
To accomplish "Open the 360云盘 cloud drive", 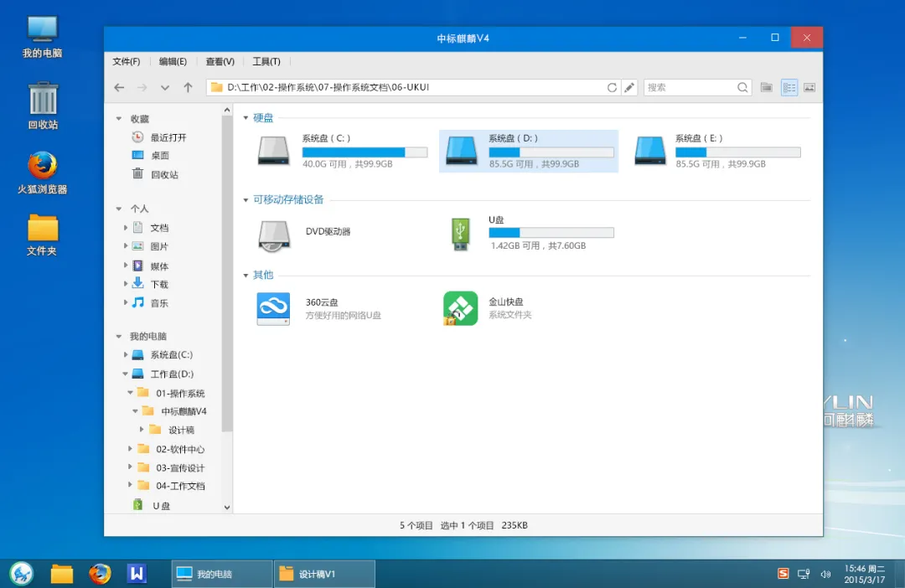I will click(x=273, y=309).
